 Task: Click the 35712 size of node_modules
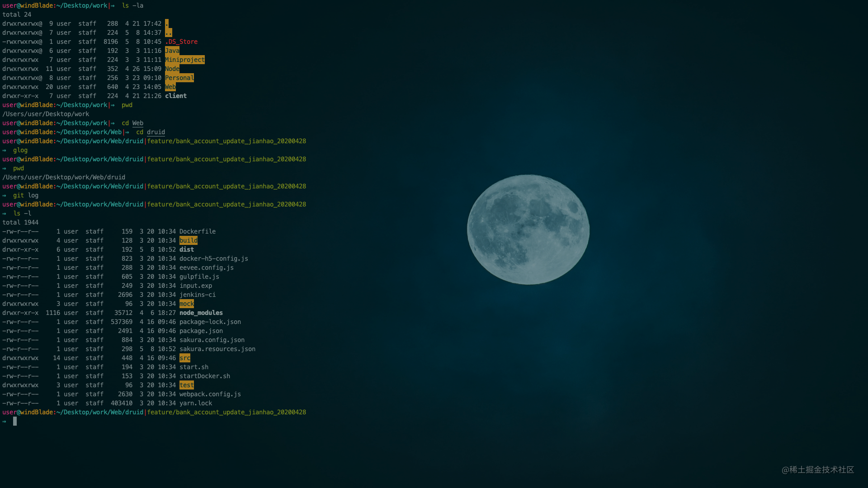[x=123, y=313]
